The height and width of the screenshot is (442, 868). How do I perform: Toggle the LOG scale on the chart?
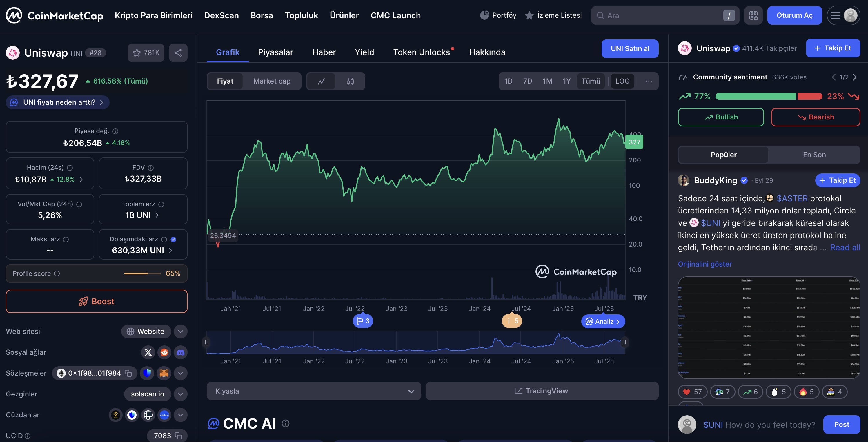(x=622, y=81)
